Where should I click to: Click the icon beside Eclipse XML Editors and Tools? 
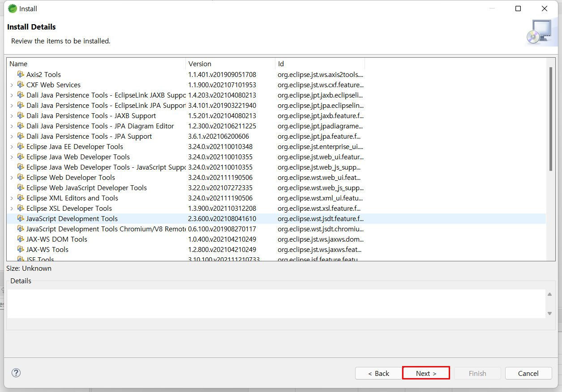pos(21,198)
